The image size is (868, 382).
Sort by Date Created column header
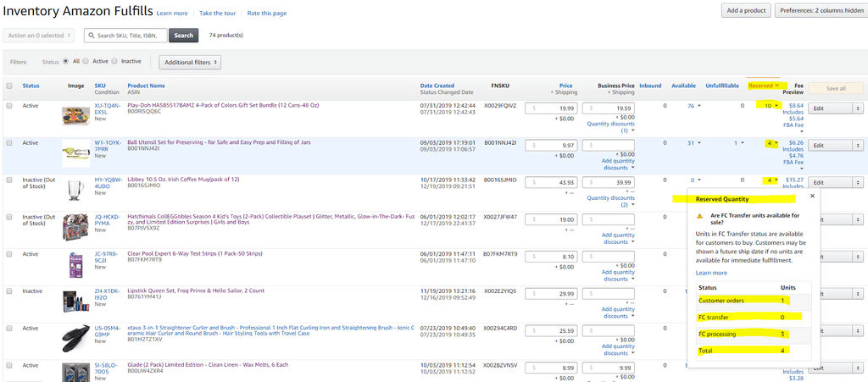[x=437, y=86]
